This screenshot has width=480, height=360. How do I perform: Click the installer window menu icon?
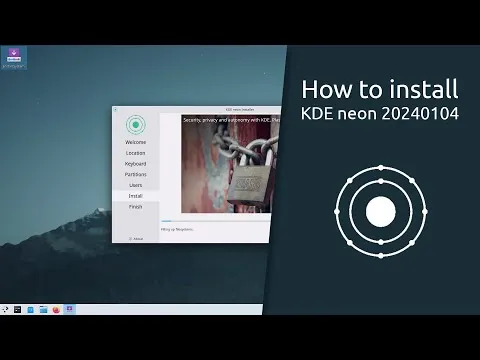tap(115, 109)
